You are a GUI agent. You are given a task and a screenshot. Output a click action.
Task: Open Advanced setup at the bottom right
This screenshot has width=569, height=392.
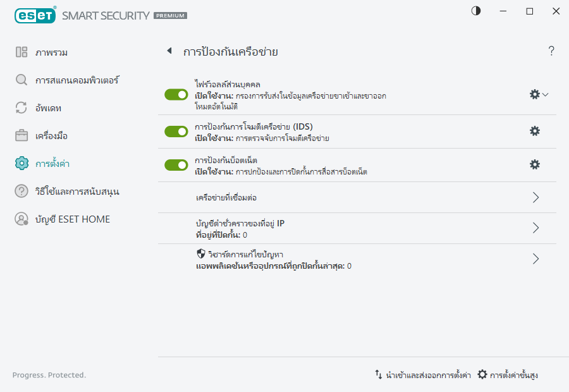513,374
